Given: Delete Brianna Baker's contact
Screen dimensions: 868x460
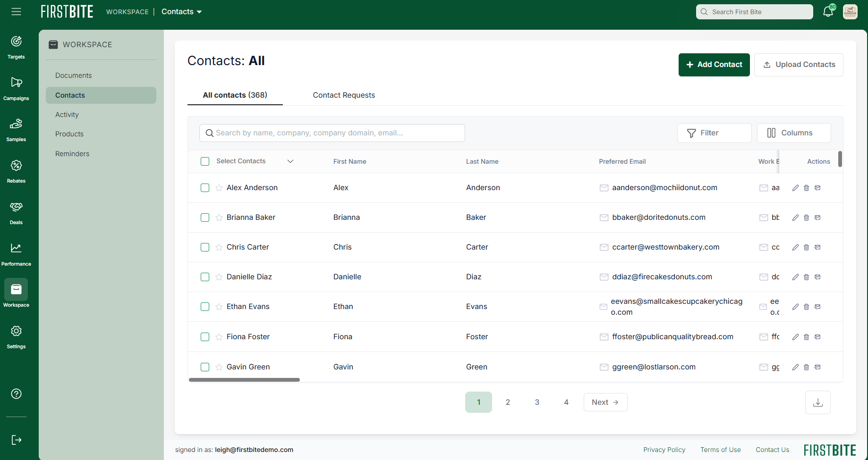Looking at the screenshot, I should [x=806, y=217].
